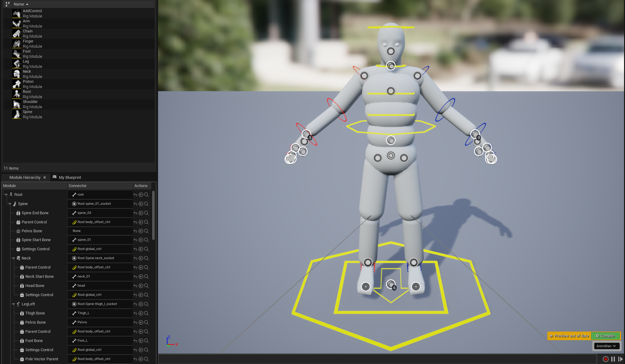Collapse the Spine module tree node
Viewport: 625px width, 364px height.
10,204
